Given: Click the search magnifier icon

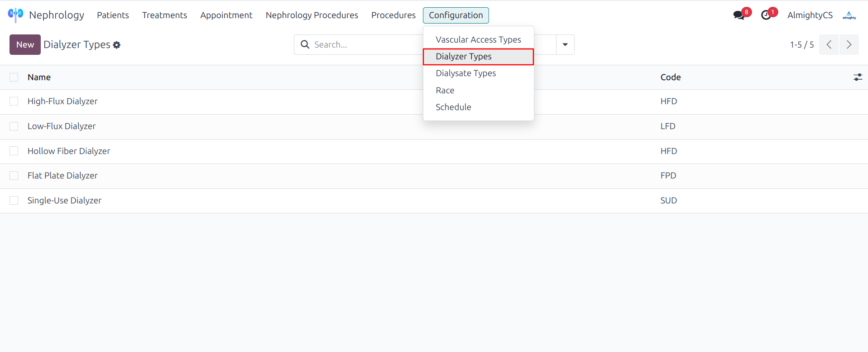Looking at the screenshot, I should 305,44.
